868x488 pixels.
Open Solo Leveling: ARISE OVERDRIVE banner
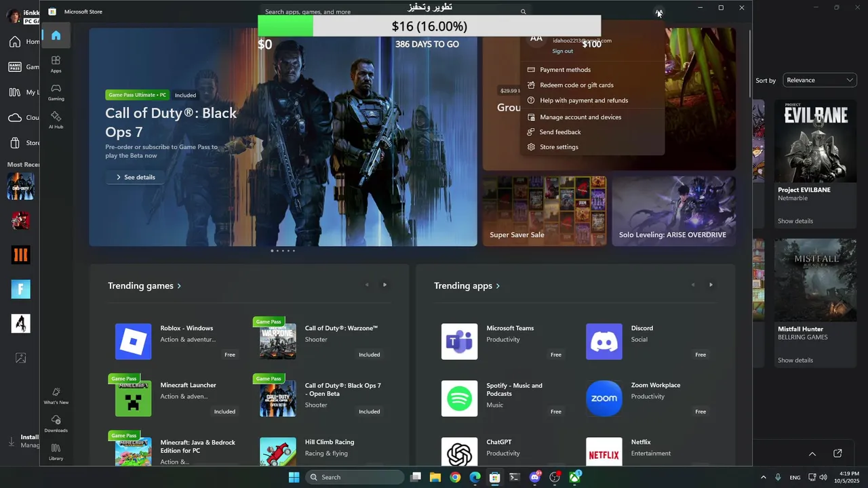pyautogui.click(x=673, y=211)
